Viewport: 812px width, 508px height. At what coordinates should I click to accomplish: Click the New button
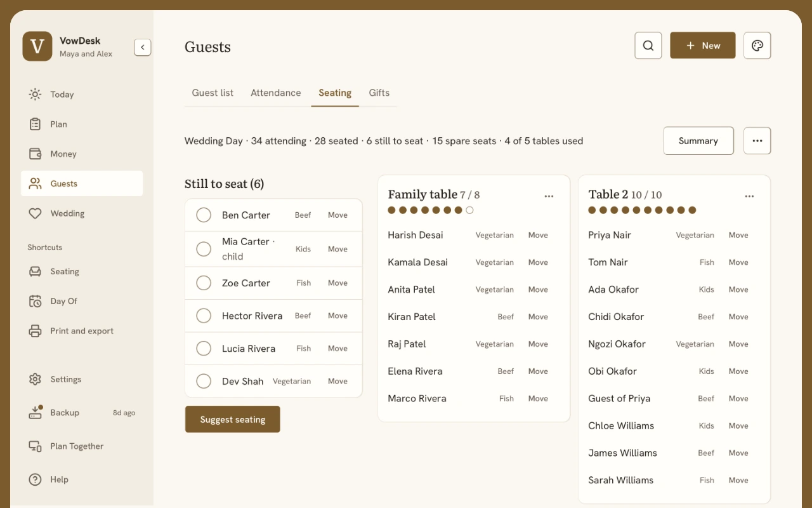coord(703,46)
